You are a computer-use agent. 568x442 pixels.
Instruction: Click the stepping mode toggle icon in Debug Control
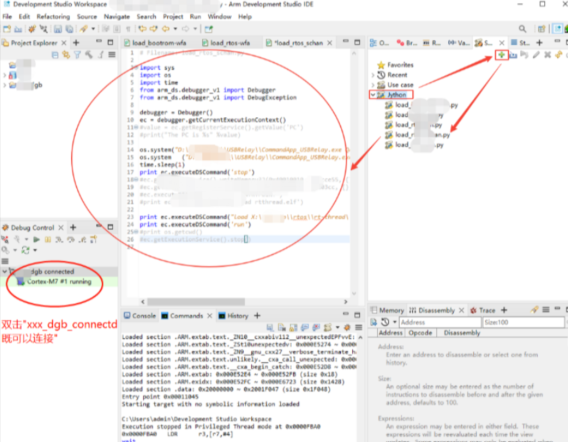pos(94,239)
